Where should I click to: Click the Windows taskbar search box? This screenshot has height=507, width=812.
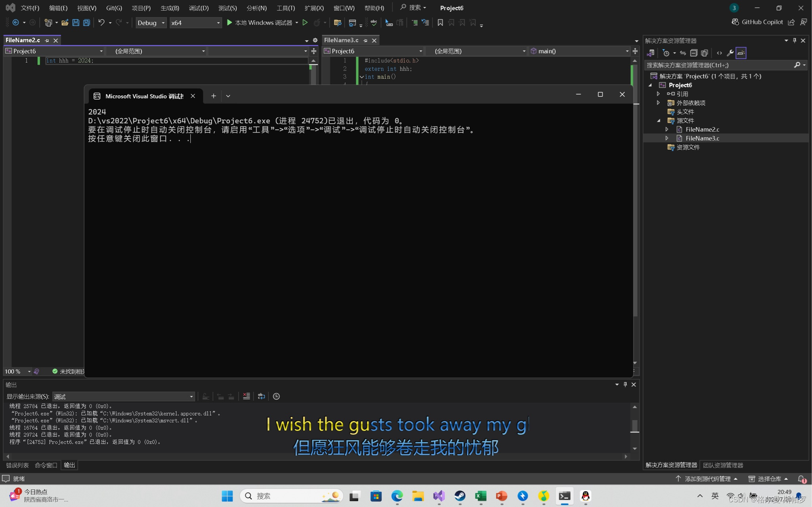291,496
